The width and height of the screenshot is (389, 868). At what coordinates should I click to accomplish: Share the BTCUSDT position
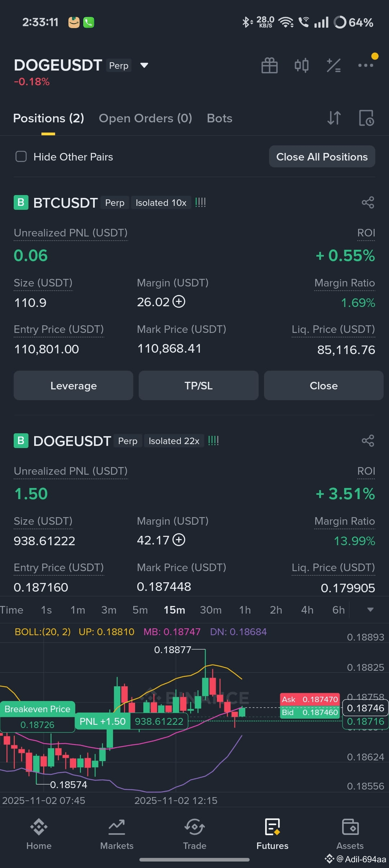coord(368,203)
